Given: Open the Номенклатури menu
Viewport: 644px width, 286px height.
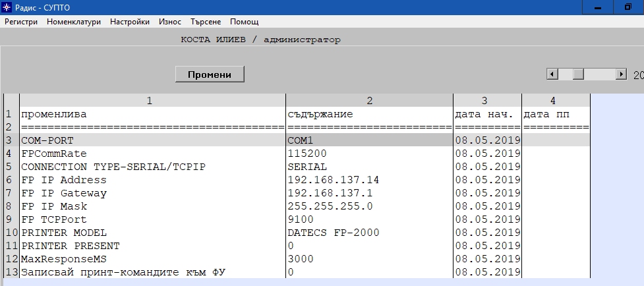Looking at the screenshot, I should point(74,22).
